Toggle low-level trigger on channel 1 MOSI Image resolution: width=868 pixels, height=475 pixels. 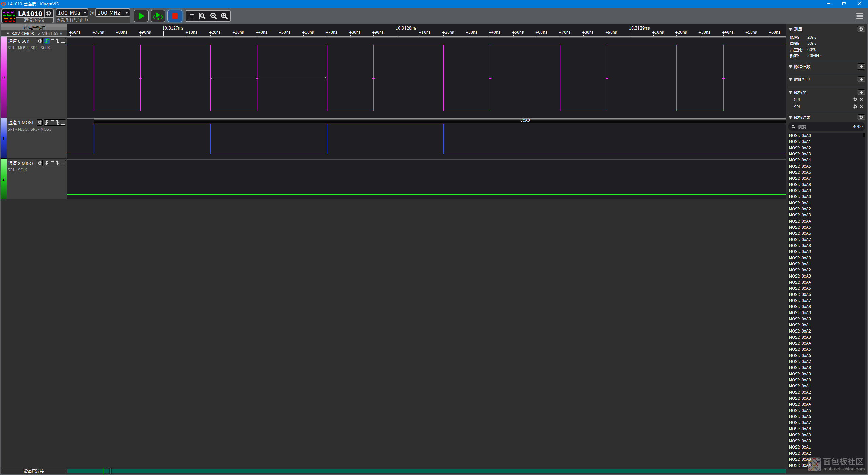[63, 122]
